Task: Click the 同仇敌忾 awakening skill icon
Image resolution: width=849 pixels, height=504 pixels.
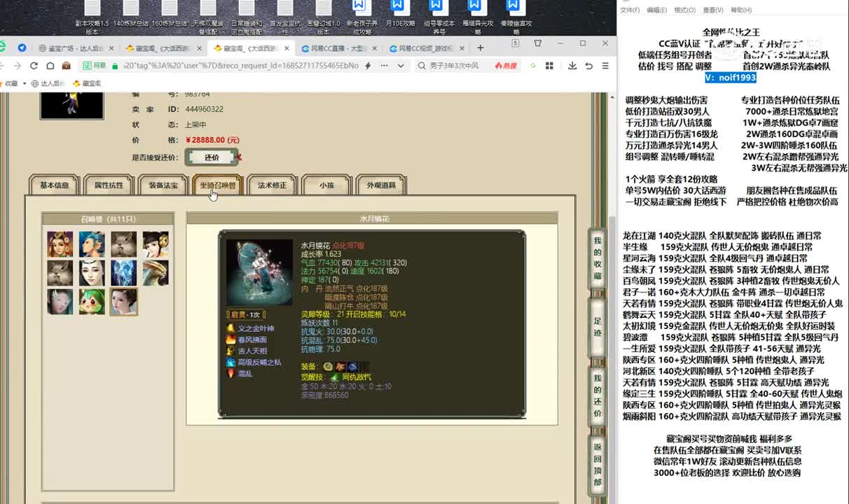Action: pyautogui.click(x=335, y=377)
